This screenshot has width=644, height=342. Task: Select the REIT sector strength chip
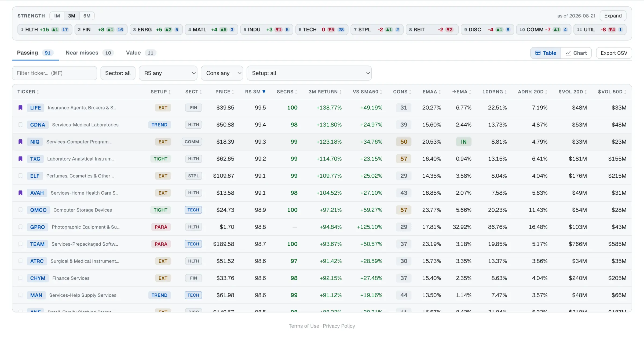pyautogui.click(x=432, y=30)
